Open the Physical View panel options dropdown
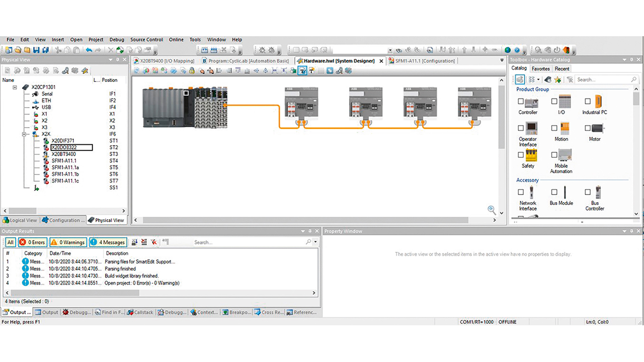The width and height of the screenshot is (644, 362). pos(111,60)
